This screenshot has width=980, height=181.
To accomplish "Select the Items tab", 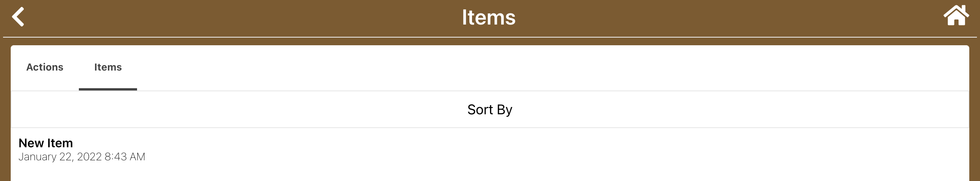I will point(108,67).
